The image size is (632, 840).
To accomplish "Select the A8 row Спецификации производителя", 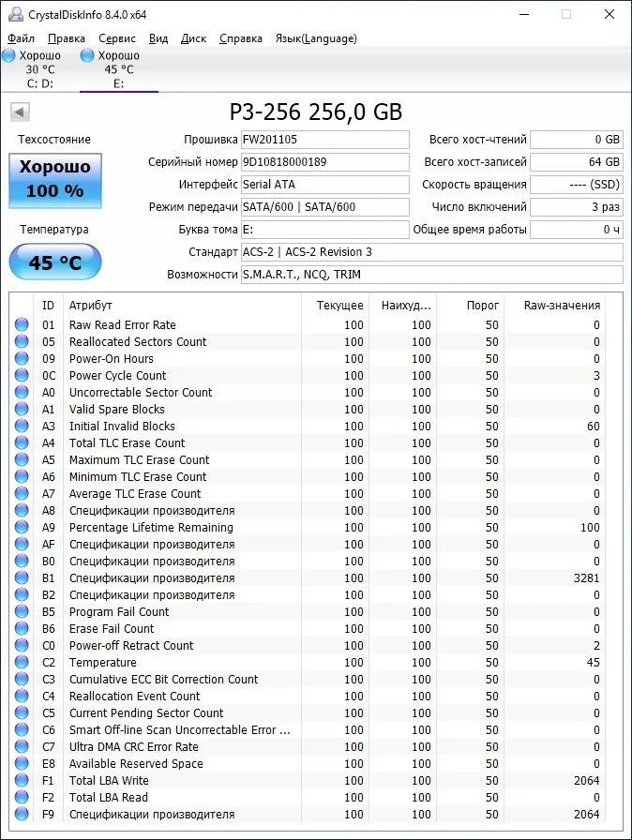I will tap(308, 511).
